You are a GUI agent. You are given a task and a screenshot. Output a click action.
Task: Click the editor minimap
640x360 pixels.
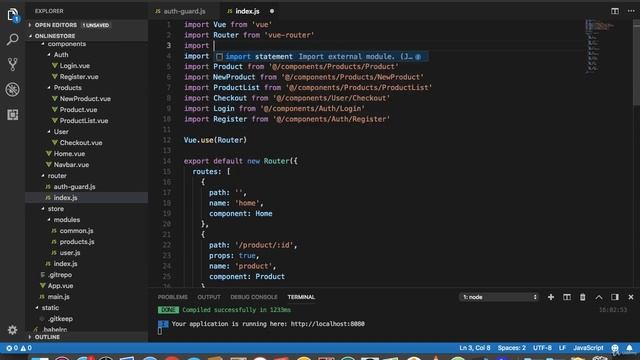(608, 47)
